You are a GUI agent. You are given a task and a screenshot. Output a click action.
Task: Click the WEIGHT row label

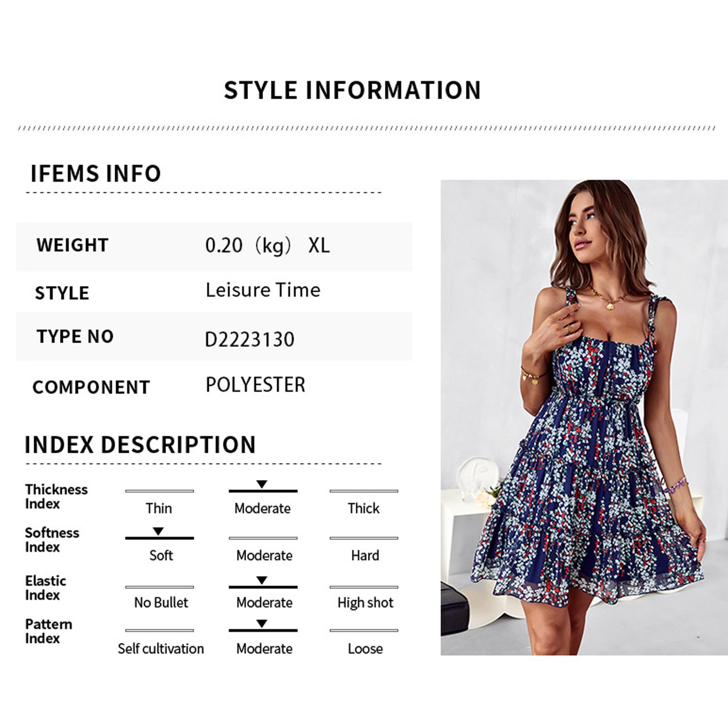(72, 245)
